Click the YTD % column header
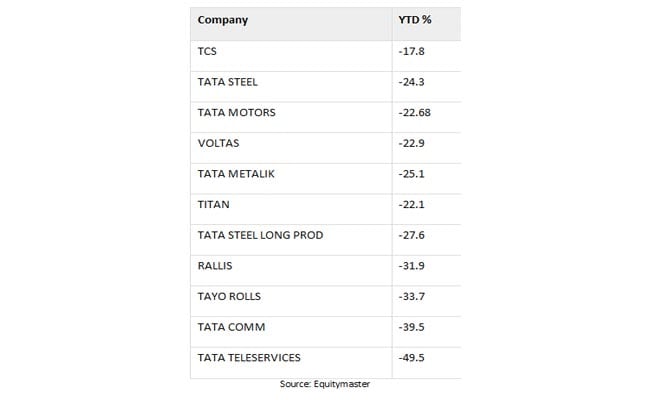 [x=415, y=19]
